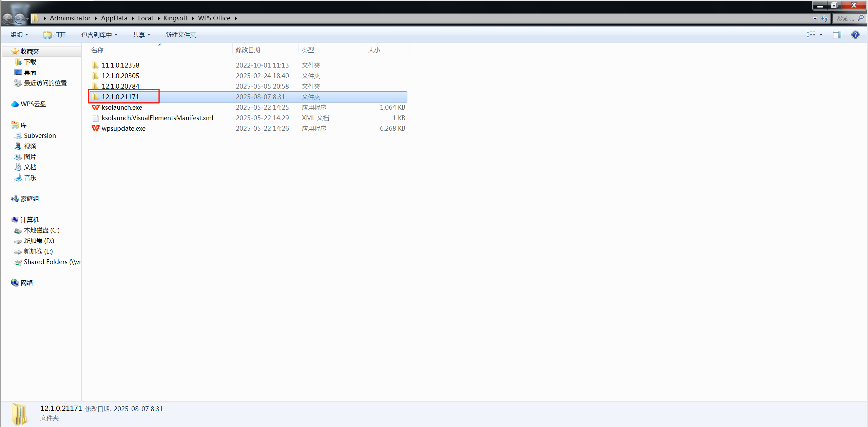Open the Subversion library

(x=40, y=136)
